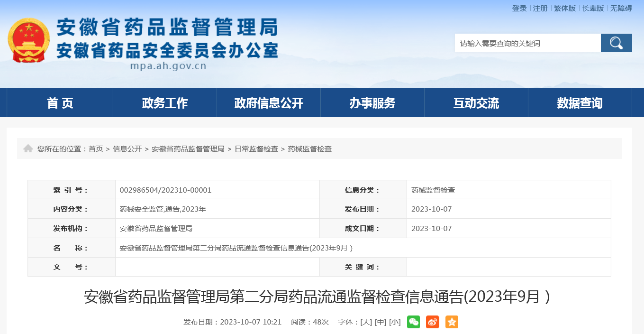Click the orange star favorite icon

pyautogui.click(x=452, y=322)
